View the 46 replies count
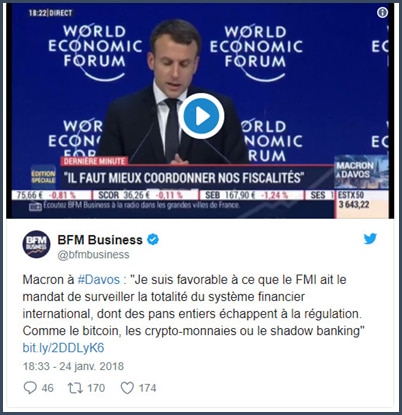Image resolution: width=402 pixels, height=415 pixels. (x=47, y=388)
